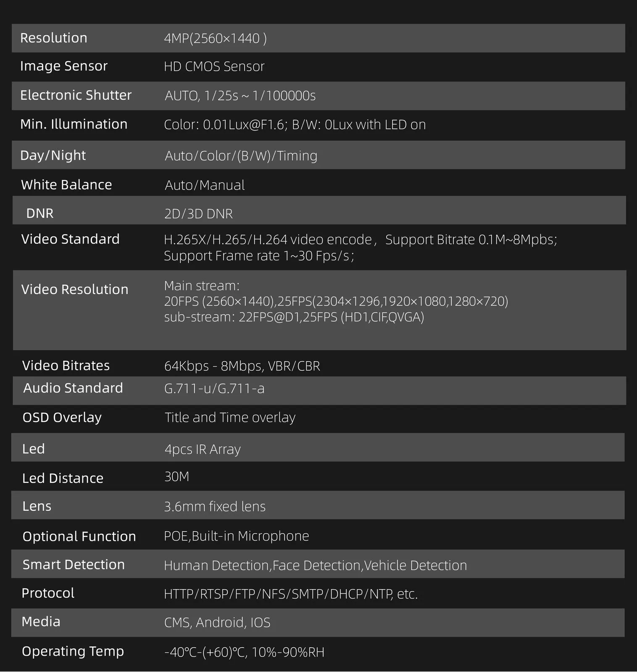637x672 pixels.
Task: Click the Protocol HTTP/RTSP/FTP value
Action: pyautogui.click(x=291, y=594)
